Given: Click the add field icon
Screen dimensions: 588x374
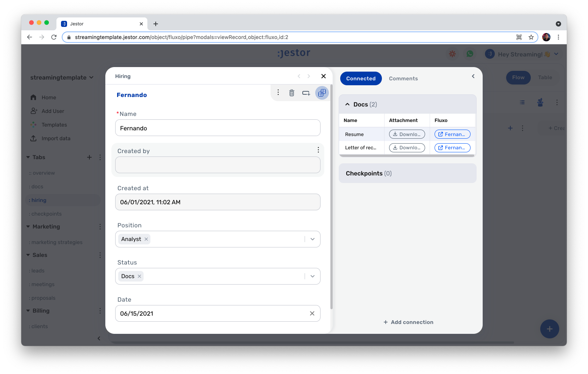Looking at the screenshot, I should click(x=306, y=93).
